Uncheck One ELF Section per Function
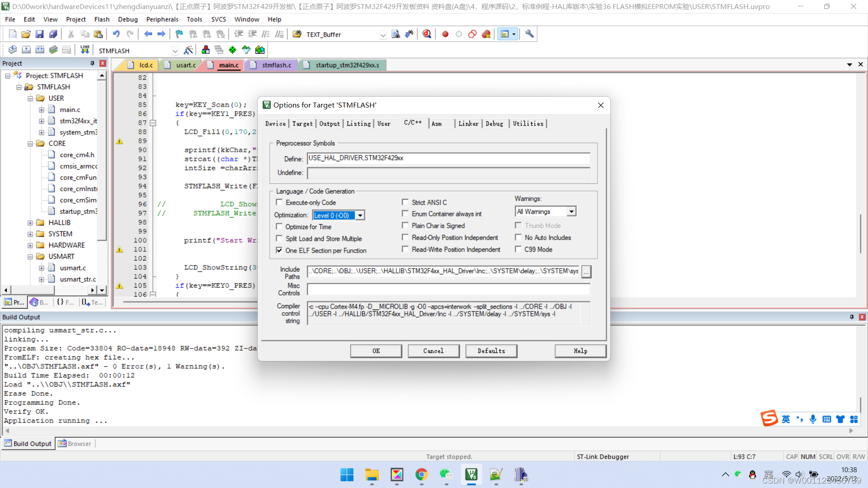The image size is (868, 488). tap(279, 250)
